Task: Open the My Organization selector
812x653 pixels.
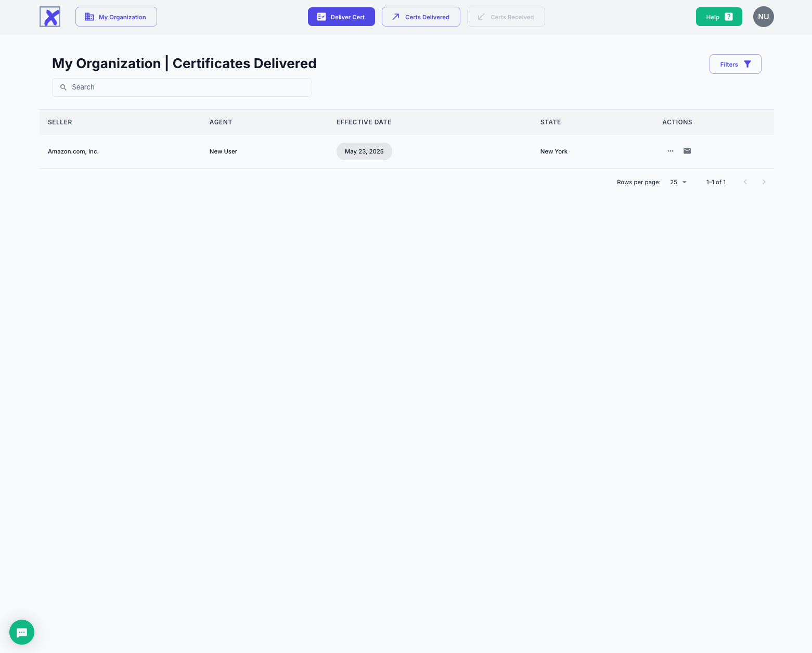Action: [x=116, y=17]
